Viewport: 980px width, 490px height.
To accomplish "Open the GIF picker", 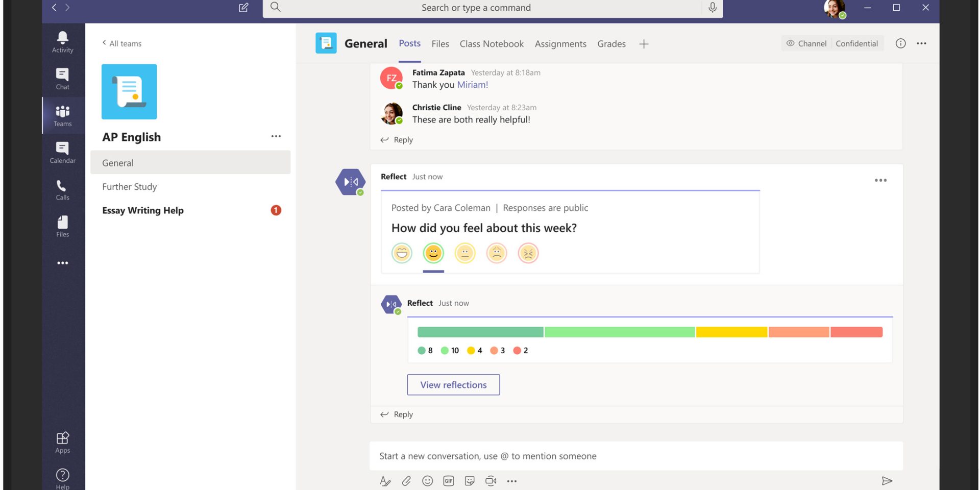I will (x=449, y=481).
